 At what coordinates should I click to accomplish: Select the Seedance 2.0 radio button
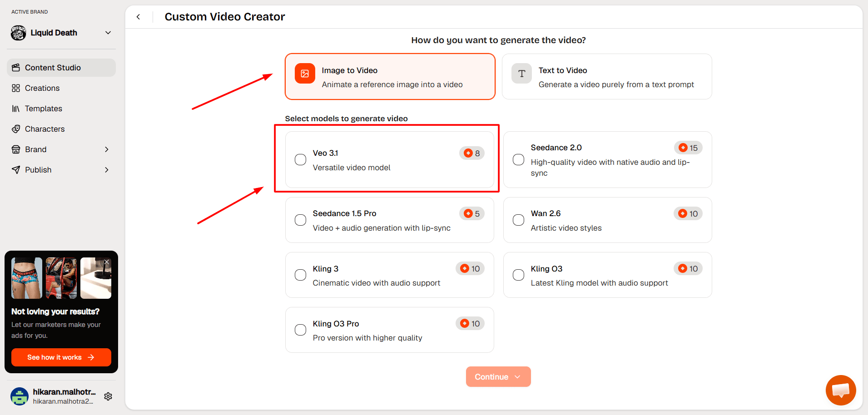(518, 160)
